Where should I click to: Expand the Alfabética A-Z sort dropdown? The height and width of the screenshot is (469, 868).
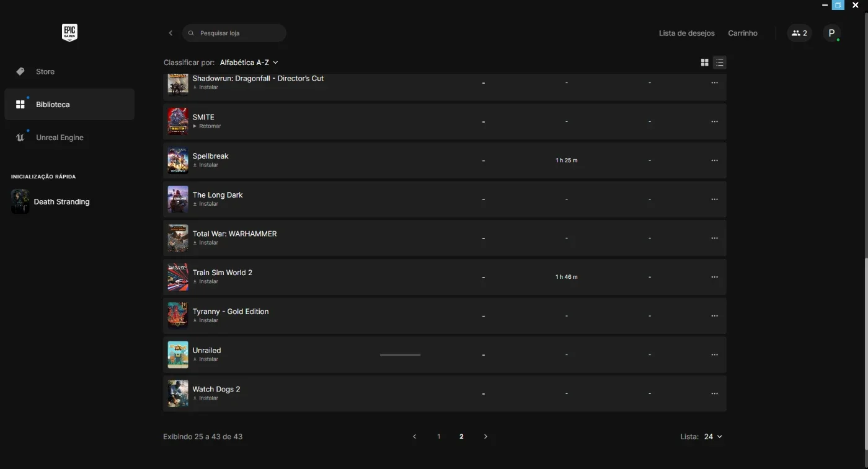(x=249, y=63)
